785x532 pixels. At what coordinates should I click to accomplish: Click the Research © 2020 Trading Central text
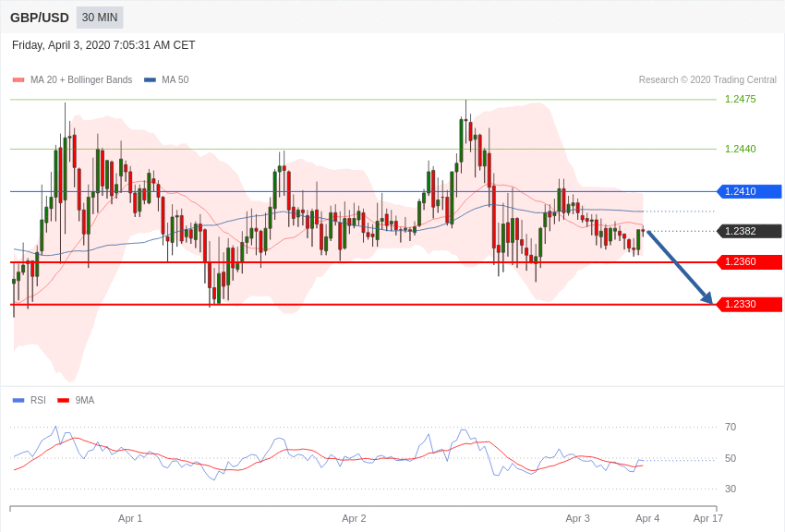click(707, 80)
